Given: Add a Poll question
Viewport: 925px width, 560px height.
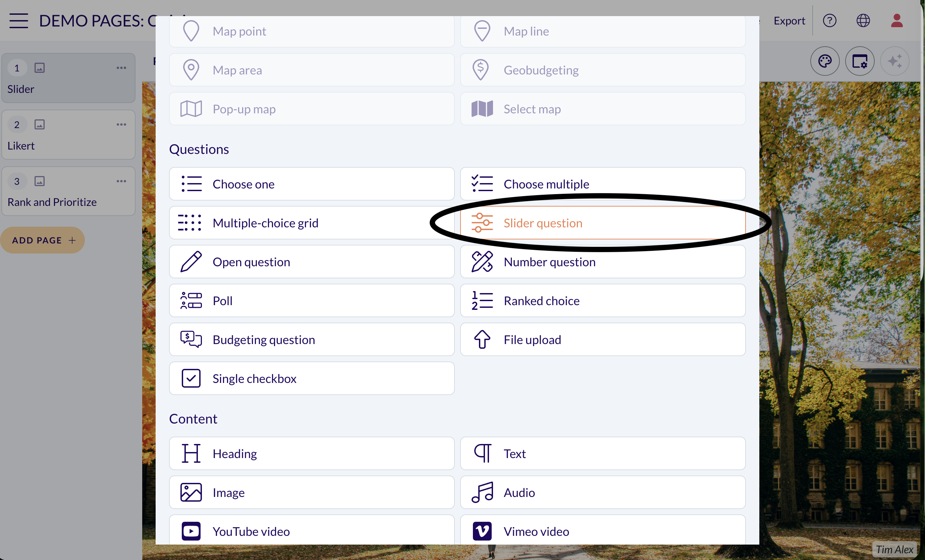Looking at the screenshot, I should point(312,301).
